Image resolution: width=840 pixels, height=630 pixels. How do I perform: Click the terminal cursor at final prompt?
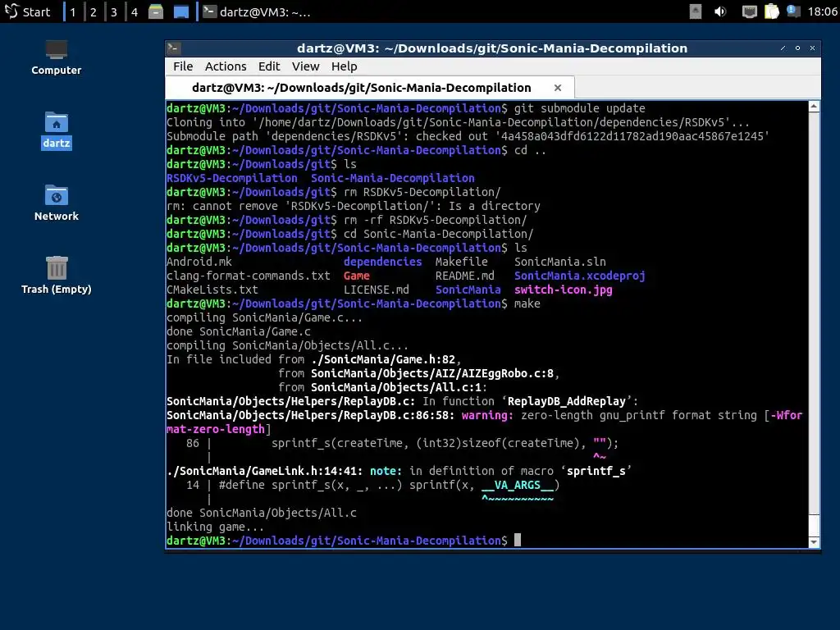pos(518,540)
